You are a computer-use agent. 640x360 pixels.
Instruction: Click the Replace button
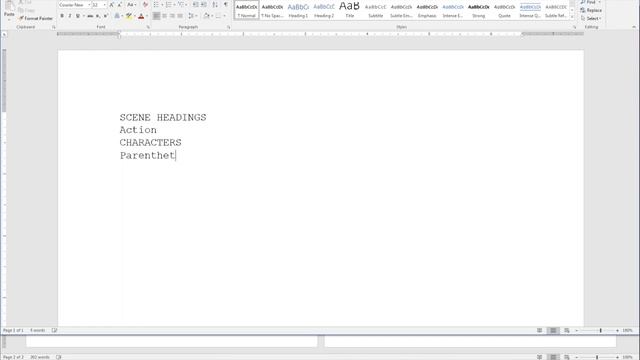pos(591,10)
